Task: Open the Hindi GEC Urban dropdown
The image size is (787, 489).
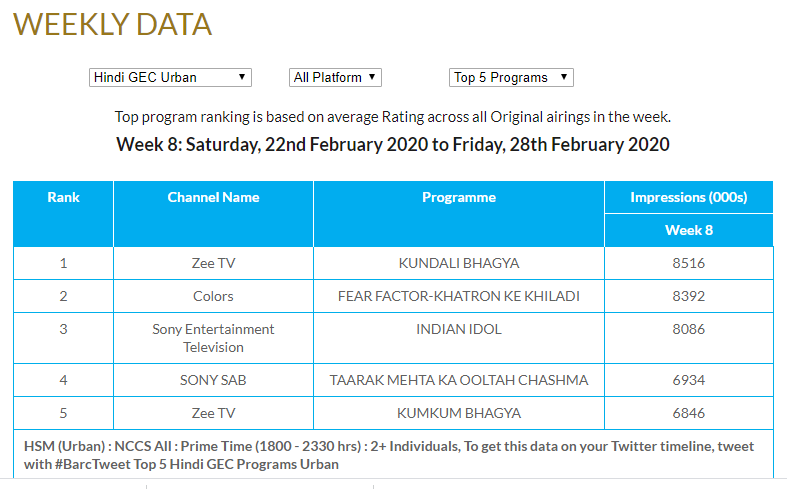Action: pyautogui.click(x=170, y=77)
